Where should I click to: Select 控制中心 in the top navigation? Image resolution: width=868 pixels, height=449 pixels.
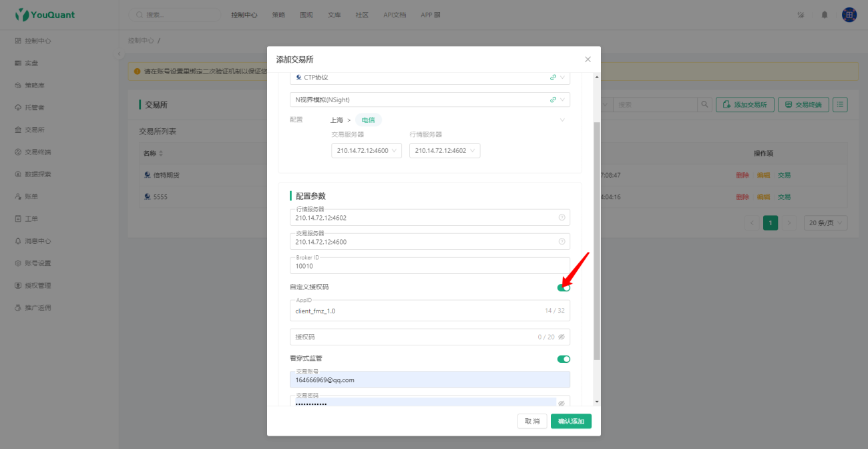pyautogui.click(x=244, y=15)
